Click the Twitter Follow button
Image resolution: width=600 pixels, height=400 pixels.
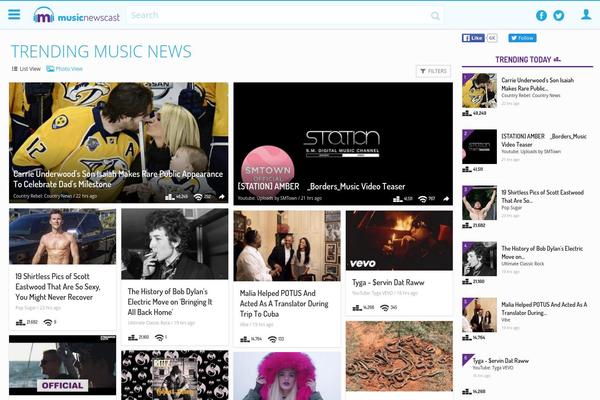pyautogui.click(x=522, y=38)
